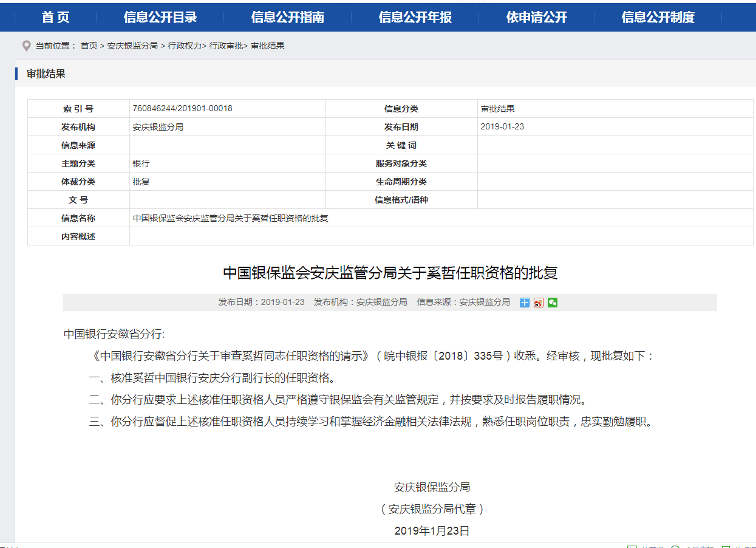Image resolution: width=756 pixels, height=548 pixels.
Task: Go to 信息公开指南 in the top navigation
Action: (288, 17)
